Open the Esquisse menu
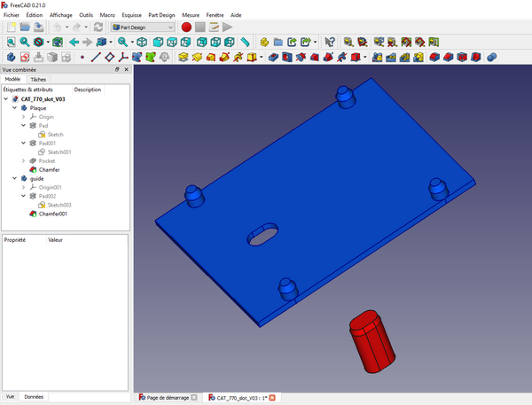This screenshot has height=405, width=532. [132, 15]
